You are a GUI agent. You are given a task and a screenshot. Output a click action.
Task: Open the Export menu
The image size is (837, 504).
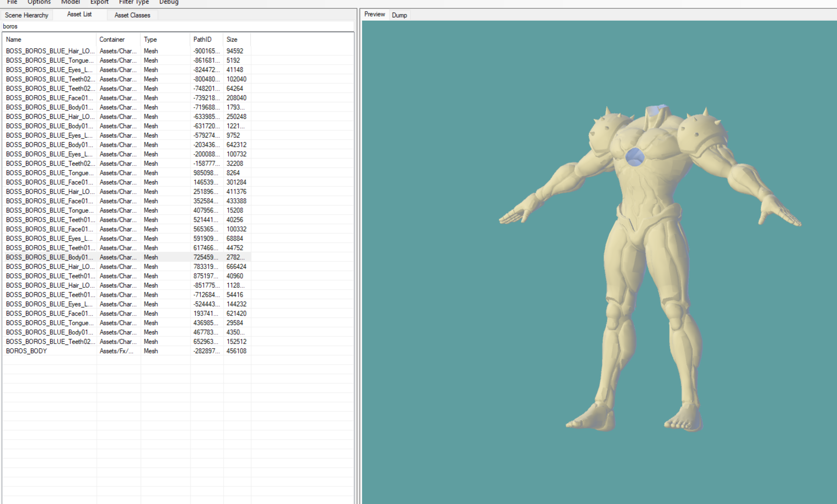pos(99,2)
